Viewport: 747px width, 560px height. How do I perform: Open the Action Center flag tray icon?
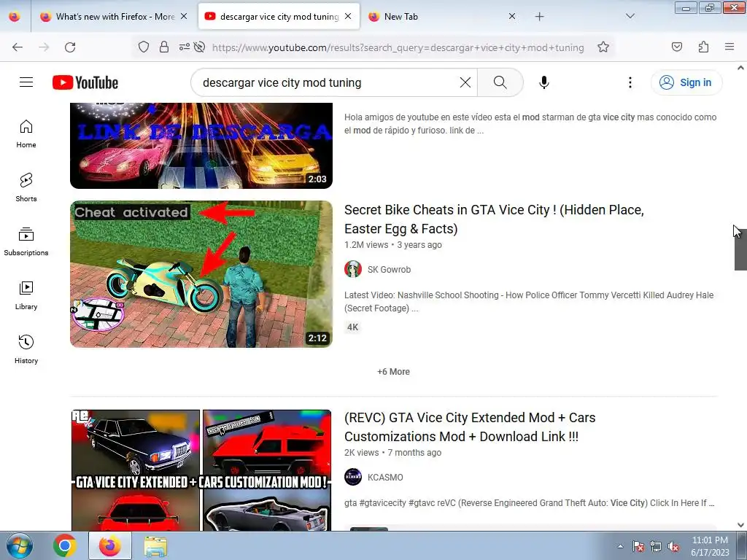click(x=638, y=546)
